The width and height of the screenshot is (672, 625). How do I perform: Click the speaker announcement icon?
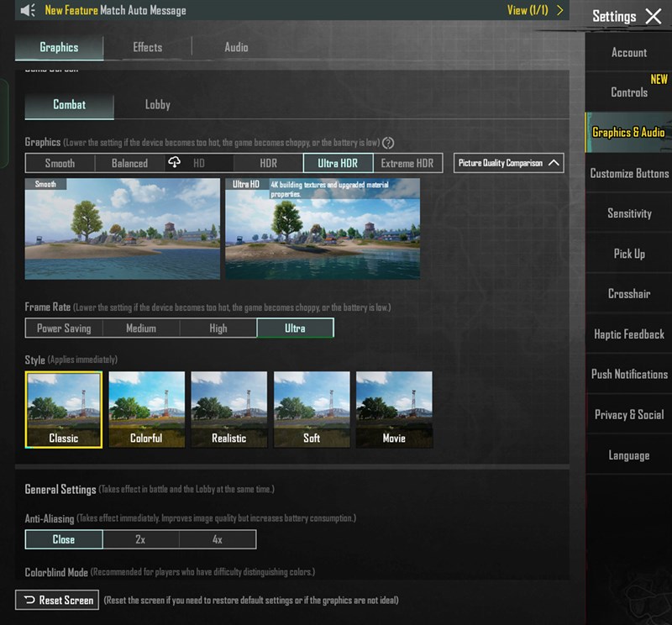[28, 11]
